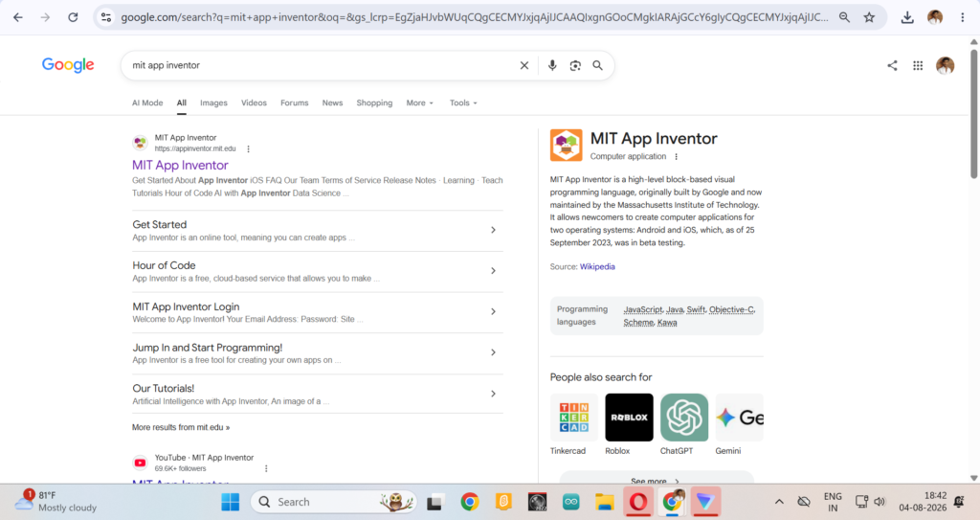Screen dimensions: 980x520
Task: Reload the page with the refresh icon
Action: tap(73, 17)
